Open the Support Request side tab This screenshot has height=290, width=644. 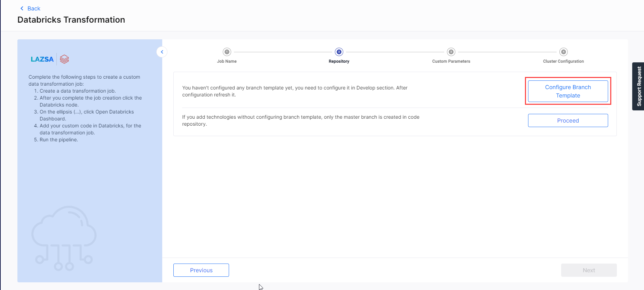point(638,86)
